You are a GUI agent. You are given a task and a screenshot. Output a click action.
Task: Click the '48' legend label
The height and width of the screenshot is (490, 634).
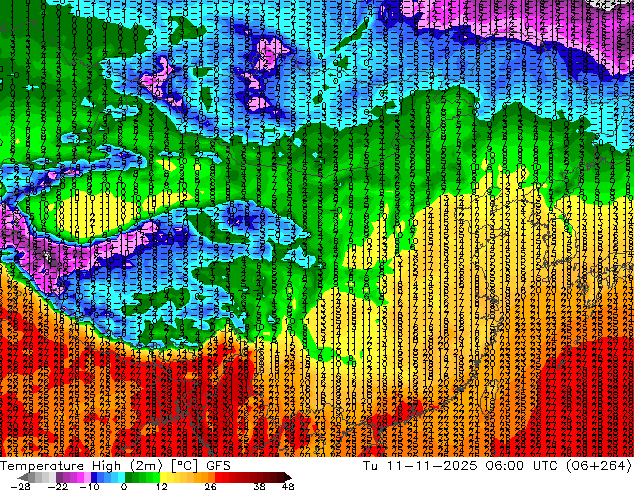tap(288, 486)
